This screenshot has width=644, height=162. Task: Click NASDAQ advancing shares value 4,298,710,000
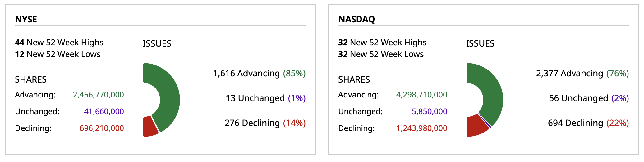click(x=421, y=95)
